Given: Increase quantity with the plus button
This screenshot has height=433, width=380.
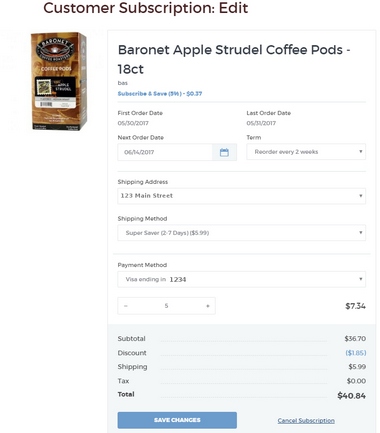Looking at the screenshot, I should [208, 306].
